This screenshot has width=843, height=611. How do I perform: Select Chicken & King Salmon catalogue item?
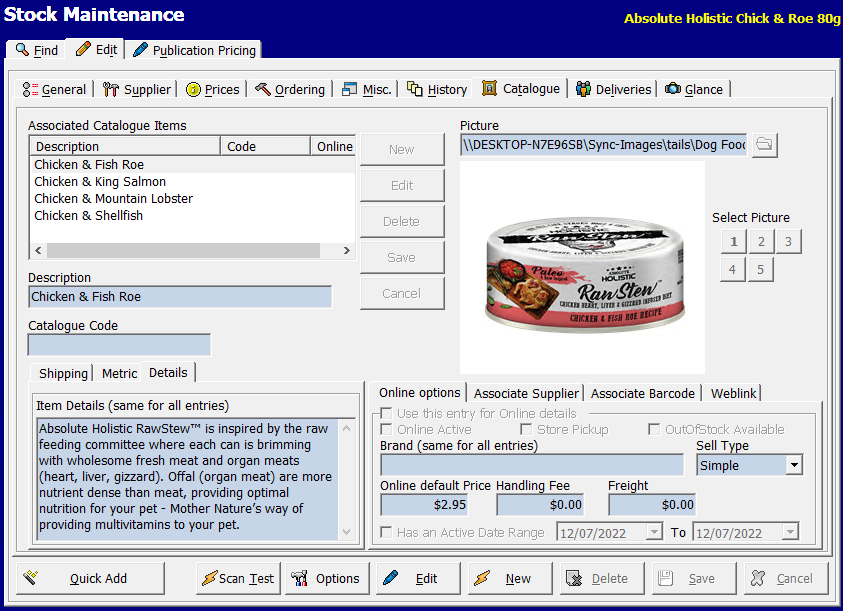pos(100,182)
